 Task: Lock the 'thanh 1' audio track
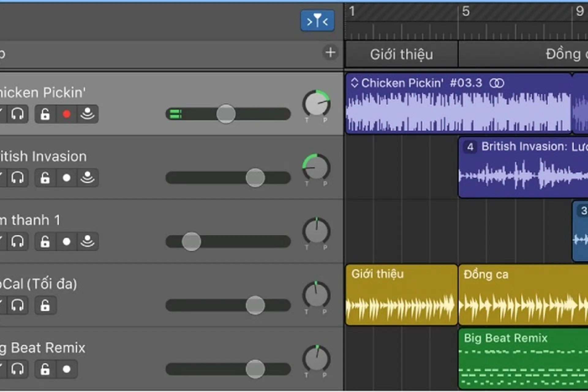point(45,241)
